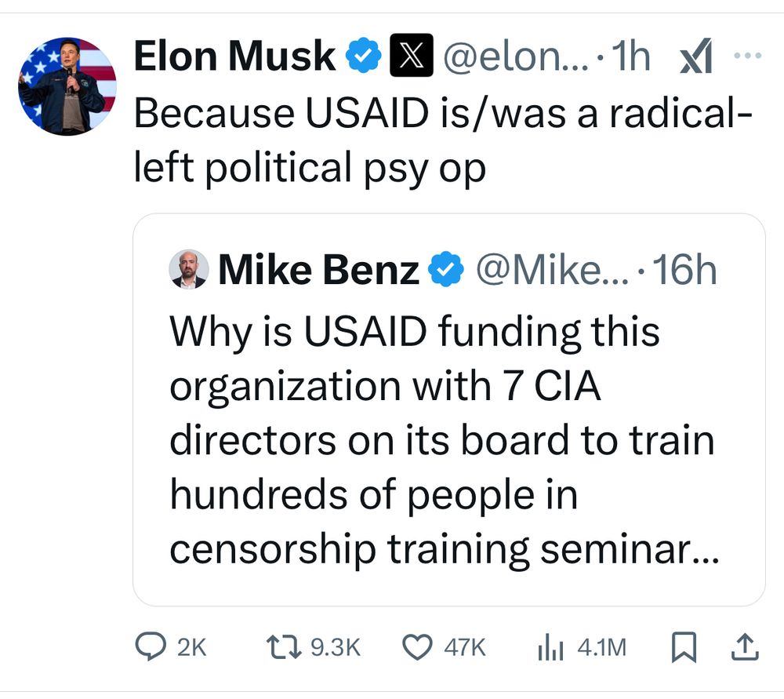Open the three-dot more options menu

tap(747, 56)
